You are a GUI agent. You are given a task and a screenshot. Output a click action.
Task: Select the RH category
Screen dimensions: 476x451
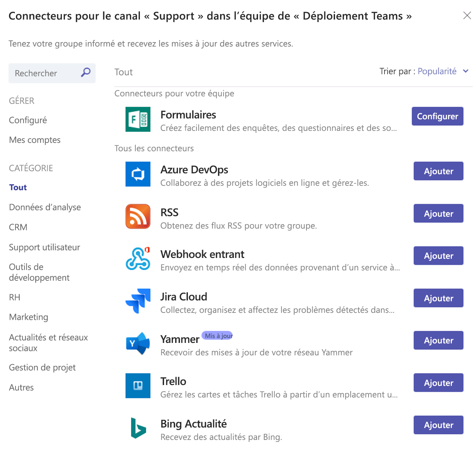15,297
